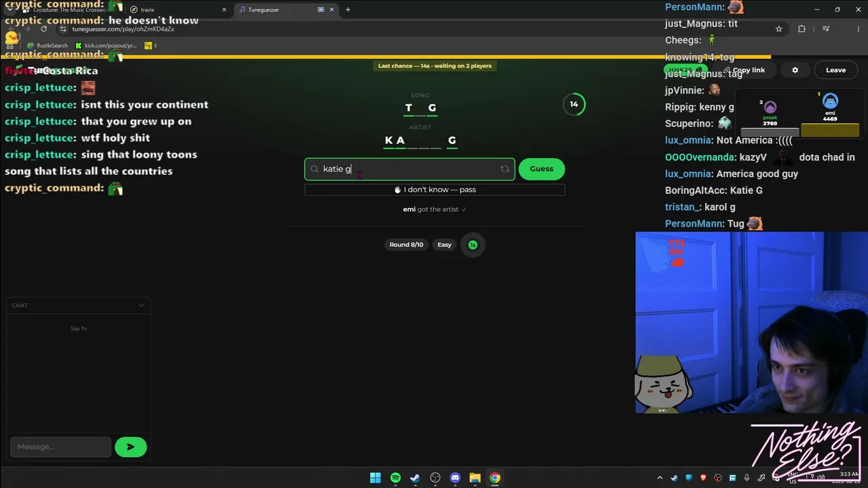Click emi's blue player avatar
This screenshot has height=488, width=868.
(830, 102)
